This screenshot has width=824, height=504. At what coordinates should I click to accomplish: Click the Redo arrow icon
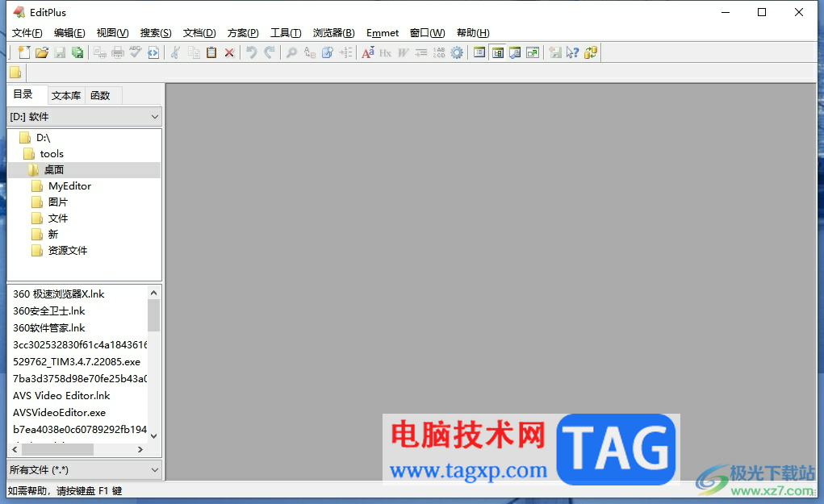(270, 52)
